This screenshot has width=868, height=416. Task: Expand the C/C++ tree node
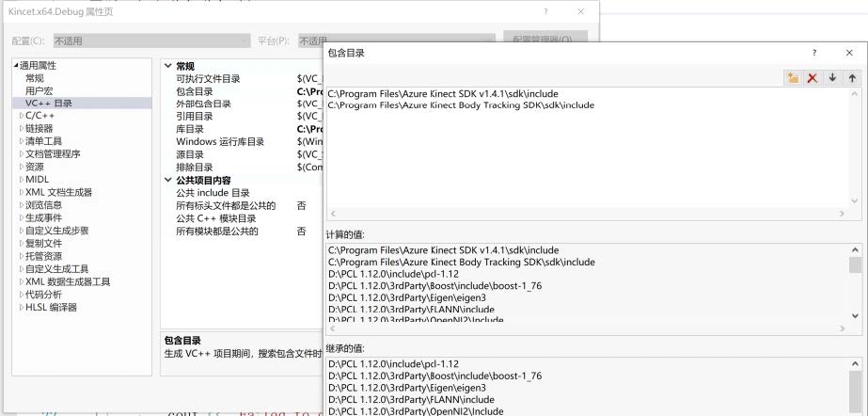(22, 116)
